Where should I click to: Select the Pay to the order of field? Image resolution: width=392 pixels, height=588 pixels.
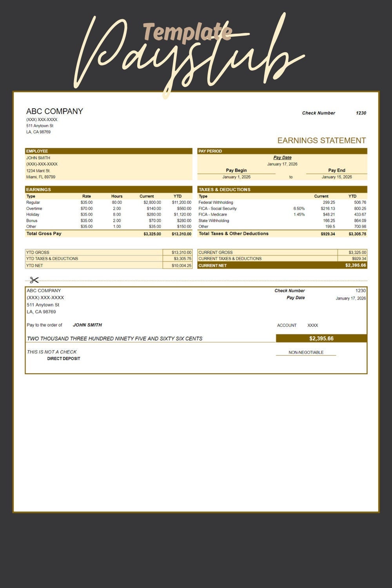pos(44,325)
